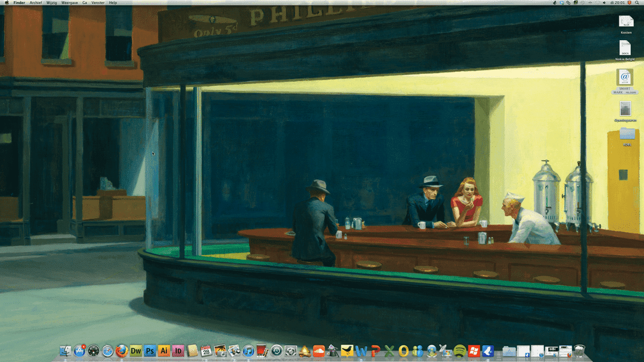Open Firefox browser from the dock
The height and width of the screenshot is (362, 644).
[x=122, y=351]
